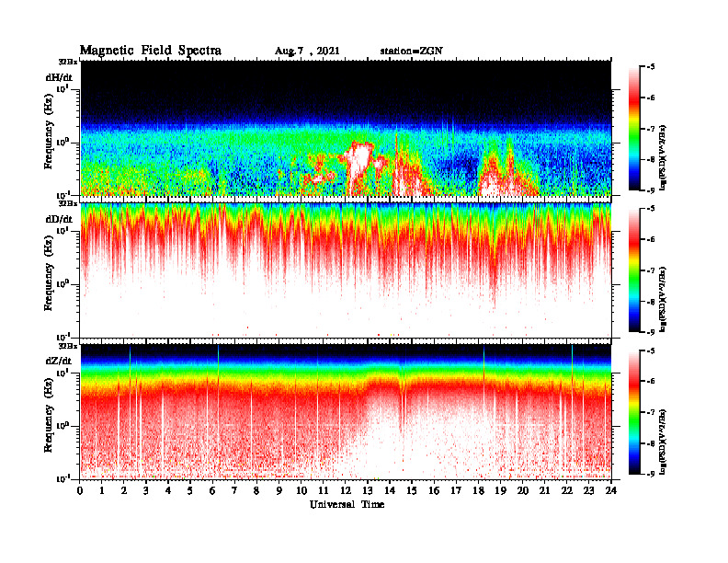Click the "18" hour tick on the time axis

[478, 491]
